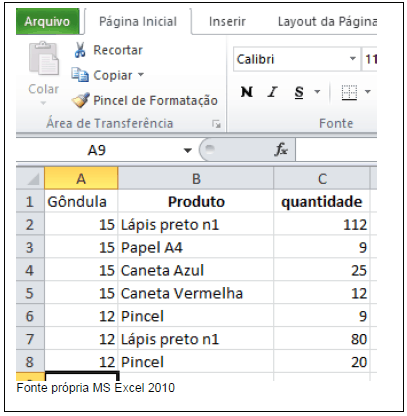Click cell B2 Lápis preto n1

coord(196,225)
